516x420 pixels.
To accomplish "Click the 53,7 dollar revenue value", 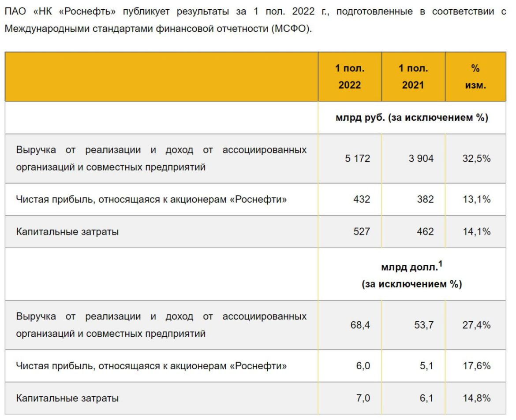I will pyautogui.click(x=424, y=325).
